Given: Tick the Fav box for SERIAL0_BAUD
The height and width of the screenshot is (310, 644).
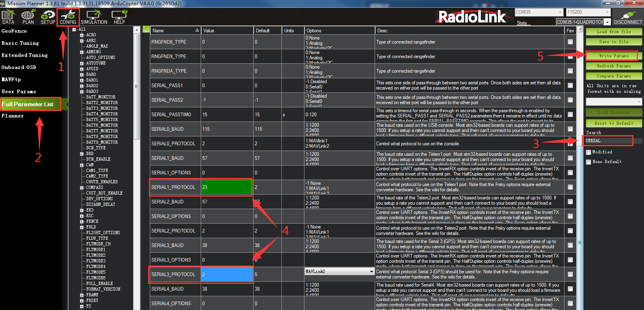Looking at the screenshot, I should point(570,129).
